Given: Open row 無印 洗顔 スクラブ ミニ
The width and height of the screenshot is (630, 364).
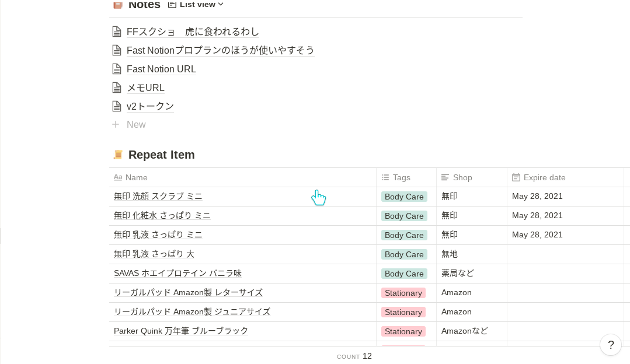Looking at the screenshot, I should click(x=158, y=196).
